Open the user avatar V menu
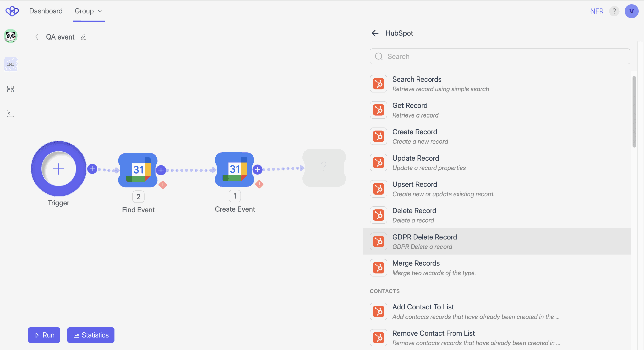Image resolution: width=644 pixels, height=350 pixels. pyautogui.click(x=631, y=11)
